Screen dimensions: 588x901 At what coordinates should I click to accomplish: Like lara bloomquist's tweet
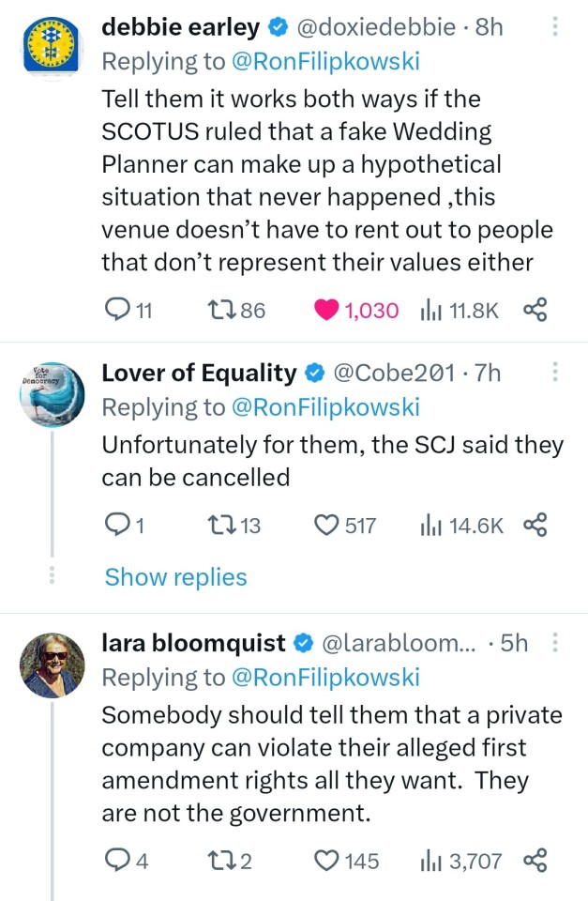(327, 860)
